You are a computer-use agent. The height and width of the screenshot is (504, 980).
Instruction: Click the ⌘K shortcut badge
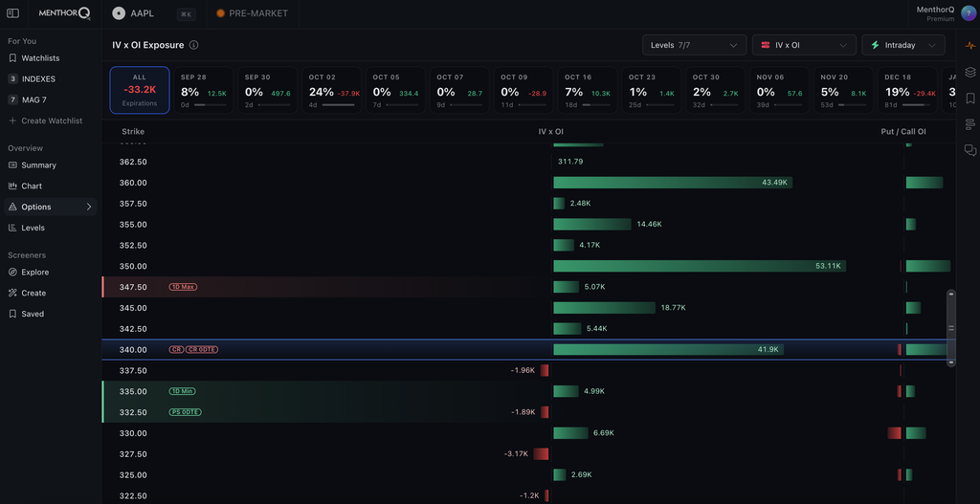(186, 13)
